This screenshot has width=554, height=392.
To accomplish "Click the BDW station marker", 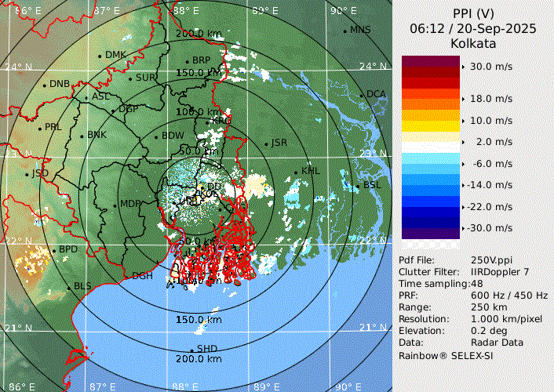I will click(x=156, y=136).
